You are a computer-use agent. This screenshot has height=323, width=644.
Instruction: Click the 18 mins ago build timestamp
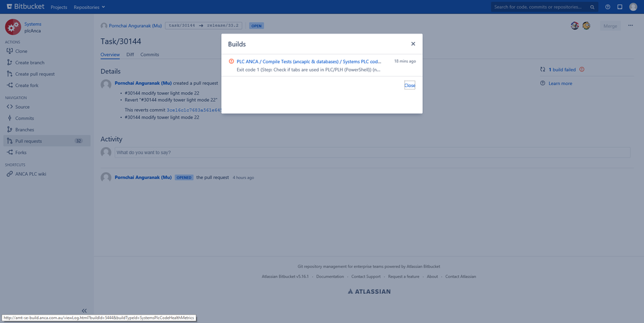pyautogui.click(x=405, y=61)
